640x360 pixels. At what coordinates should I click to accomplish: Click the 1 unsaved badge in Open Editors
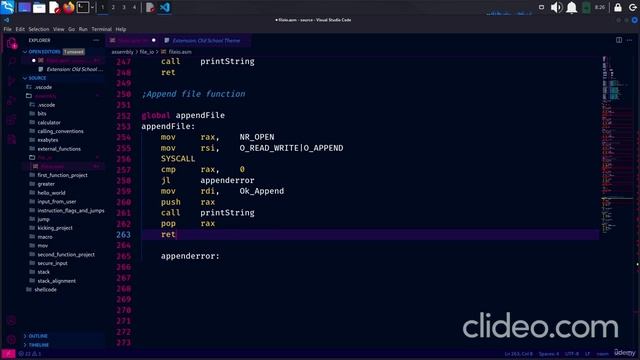(74, 52)
